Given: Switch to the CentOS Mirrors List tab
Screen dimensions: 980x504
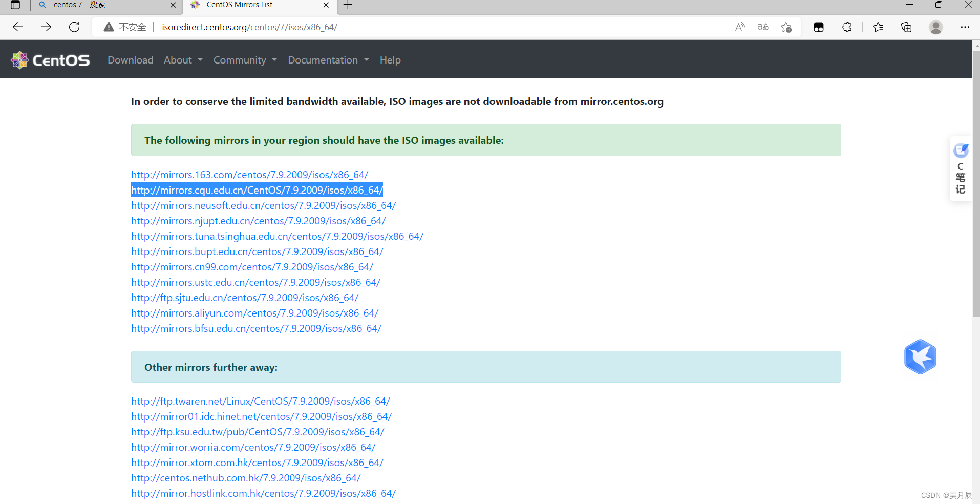Looking at the screenshot, I should [x=260, y=5].
